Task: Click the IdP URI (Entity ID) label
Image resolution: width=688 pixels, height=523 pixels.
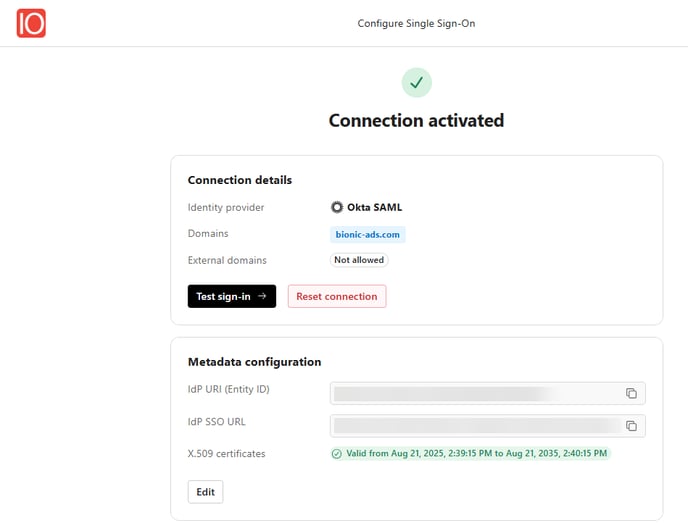Action: click(x=229, y=389)
